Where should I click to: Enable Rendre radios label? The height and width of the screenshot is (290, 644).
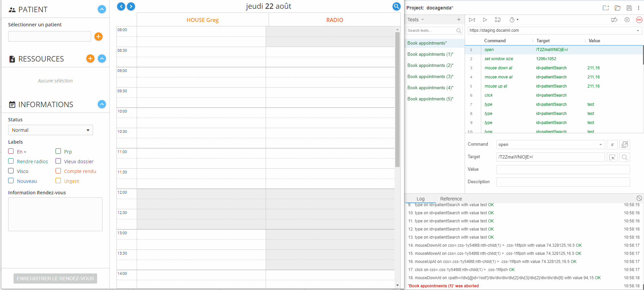tap(11, 161)
